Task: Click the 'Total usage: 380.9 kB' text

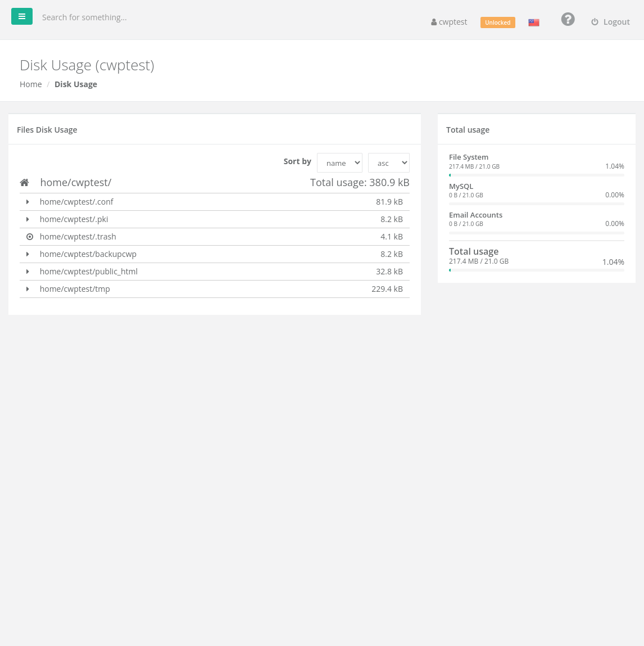Action: [360, 183]
